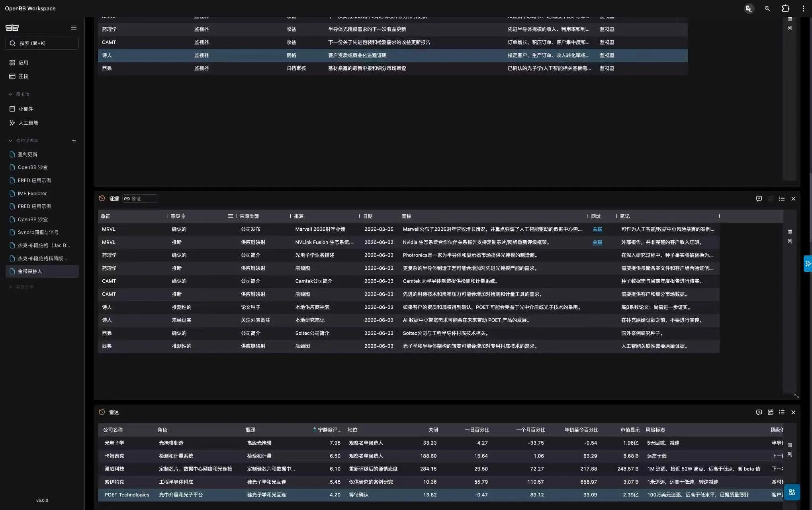The width and height of the screenshot is (812, 510).
Task: Click the 证据 widget refresh clock icon
Action: [102, 198]
